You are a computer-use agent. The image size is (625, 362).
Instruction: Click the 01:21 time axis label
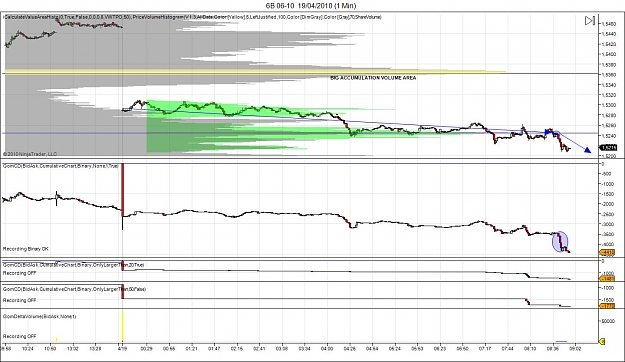192,348
